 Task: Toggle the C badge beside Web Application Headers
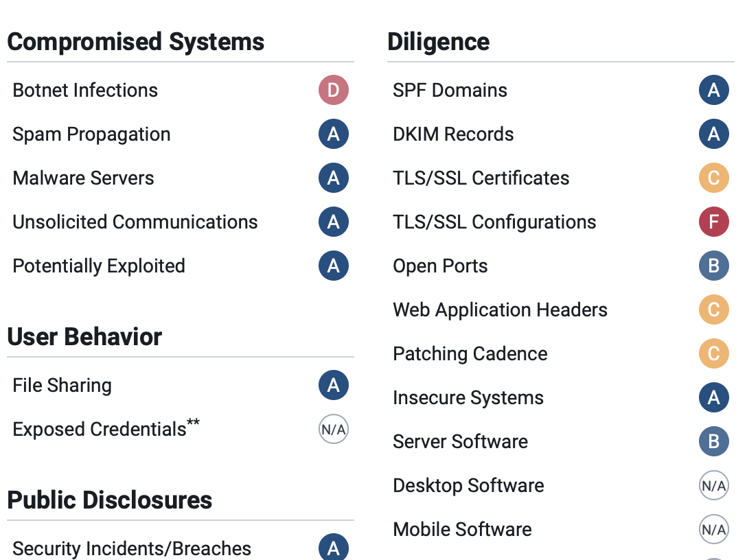[x=713, y=310]
